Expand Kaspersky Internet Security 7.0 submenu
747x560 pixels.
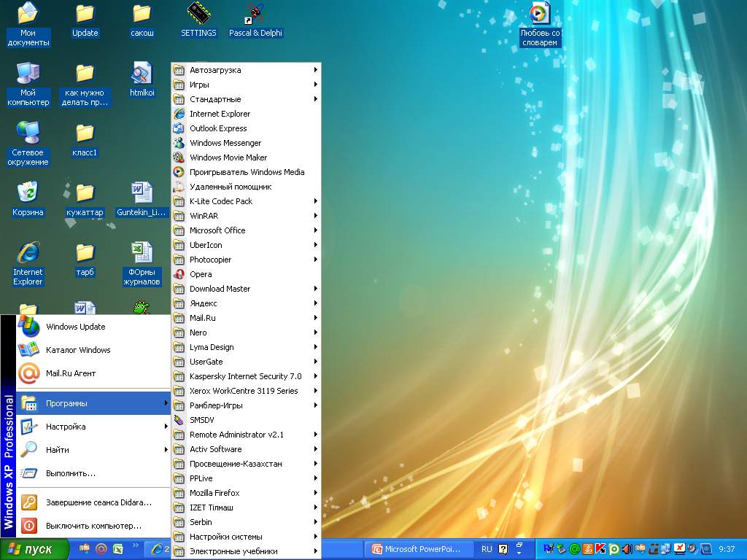tap(245, 376)
